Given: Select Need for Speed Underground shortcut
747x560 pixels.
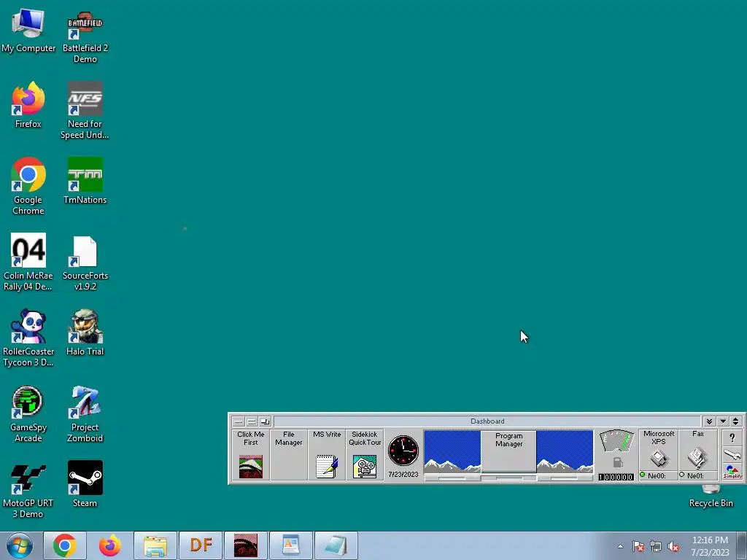Looking at the screenshot, I should (x=85, y=111).
